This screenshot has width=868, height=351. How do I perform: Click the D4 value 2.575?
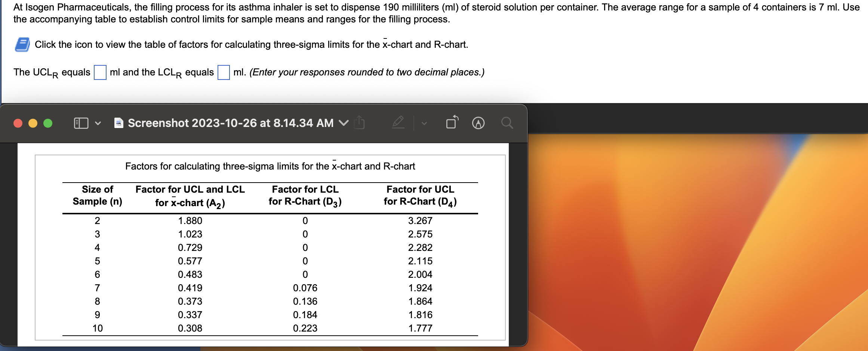pyautogui.click(x=420, y=234)
